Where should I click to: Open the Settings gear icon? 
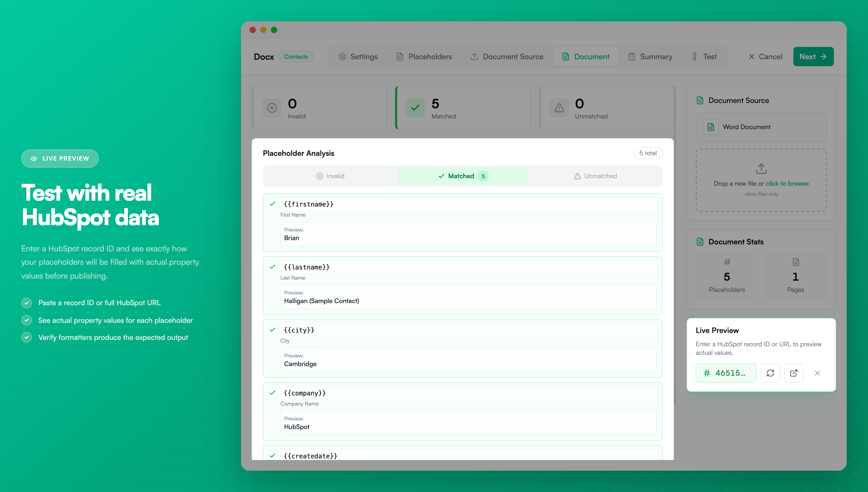tap(342, 57)
